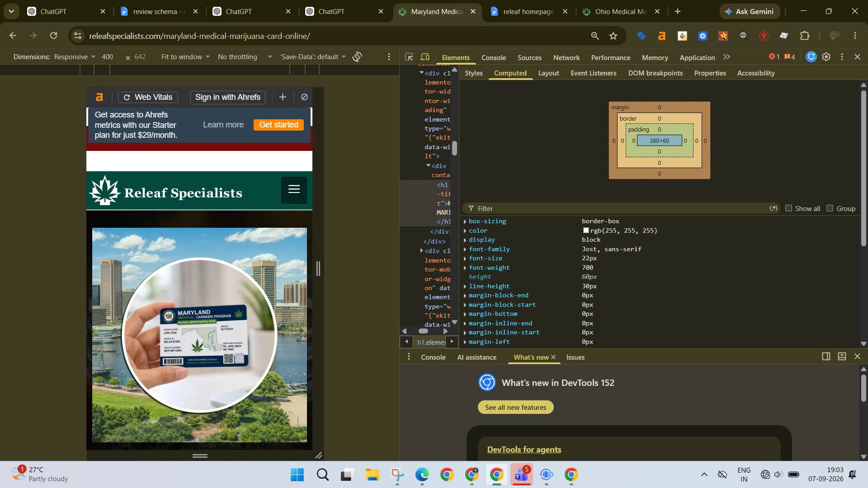Expand the box-sizing computed property
868x488 pixels.
(x=465, y=221)
